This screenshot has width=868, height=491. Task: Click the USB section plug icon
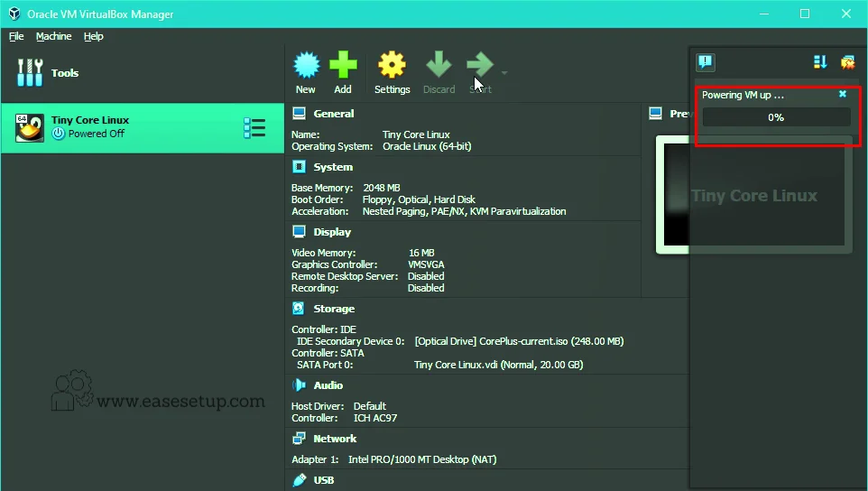[300, 479]
